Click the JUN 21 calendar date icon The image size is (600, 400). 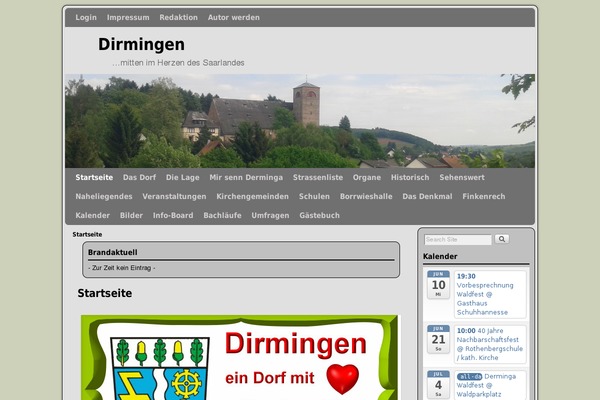[438, 339]
